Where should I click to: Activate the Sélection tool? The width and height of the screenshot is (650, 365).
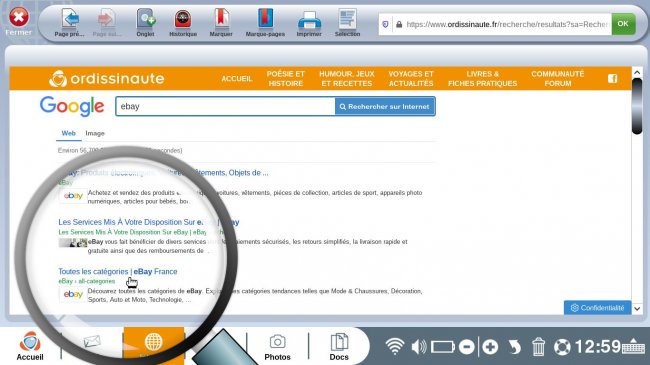point(347,23)
